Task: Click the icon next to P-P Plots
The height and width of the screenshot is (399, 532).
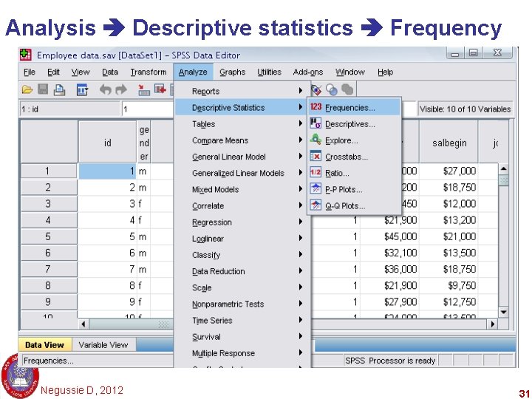Action: (x=316, y=188)
